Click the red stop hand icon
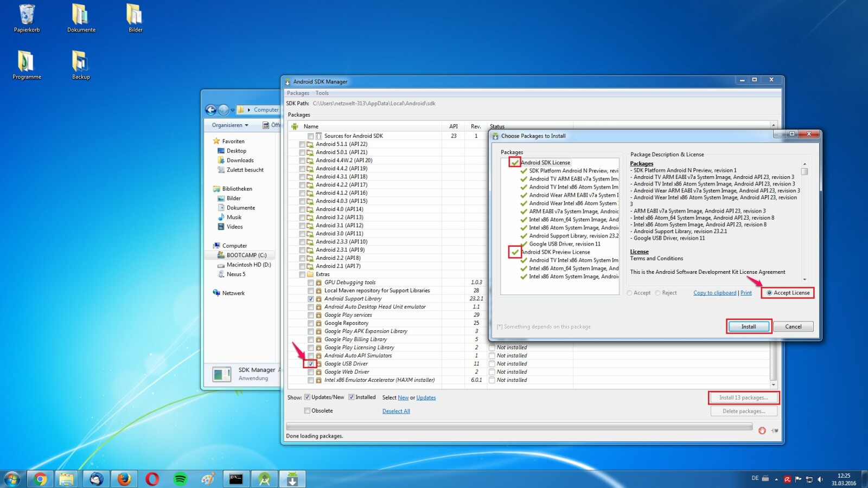Image resolution: width=868 pixels, height=488 pixels. coord(762,431)
